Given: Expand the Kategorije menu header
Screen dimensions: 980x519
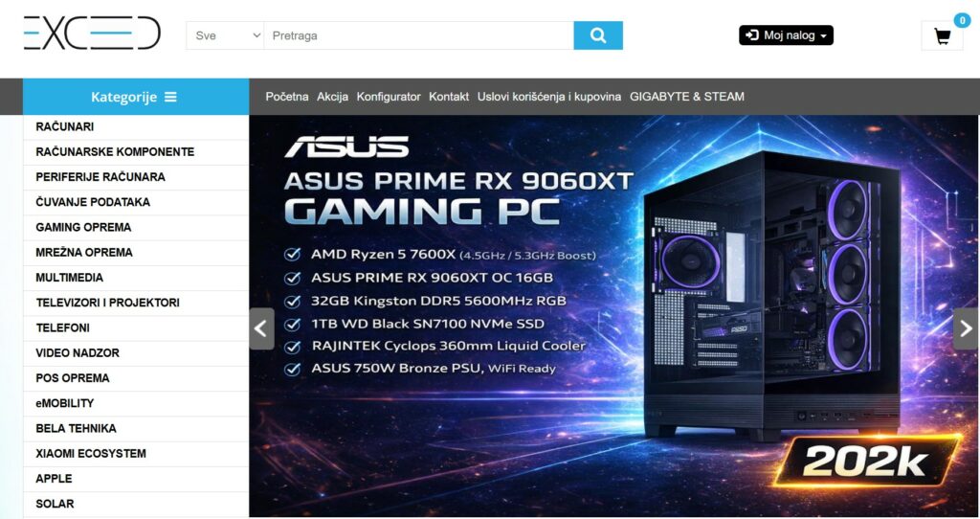Looking at the screenshot, I should coord(136,97).
